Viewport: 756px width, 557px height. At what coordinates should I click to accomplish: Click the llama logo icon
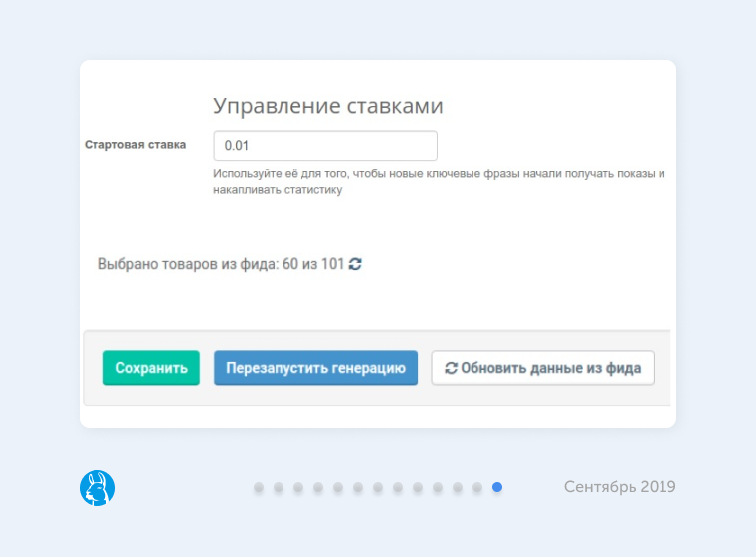click(x=97, y=488)
